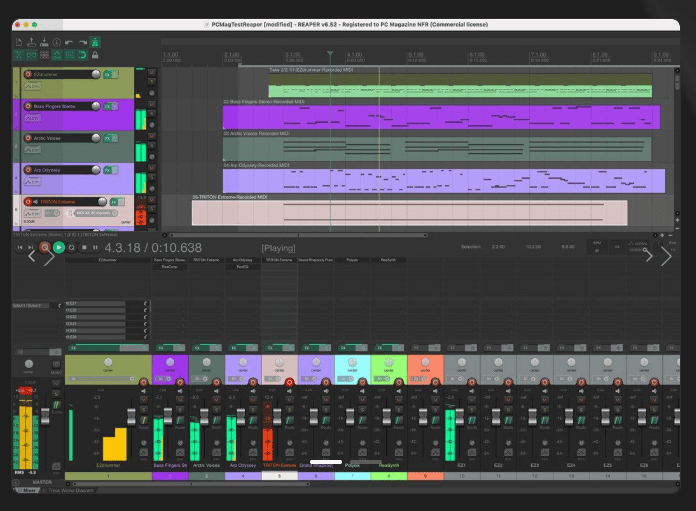This screenshot has width=696, height=511.
Task: Toggle the envelope points move icon
Action: pos(57,55)
